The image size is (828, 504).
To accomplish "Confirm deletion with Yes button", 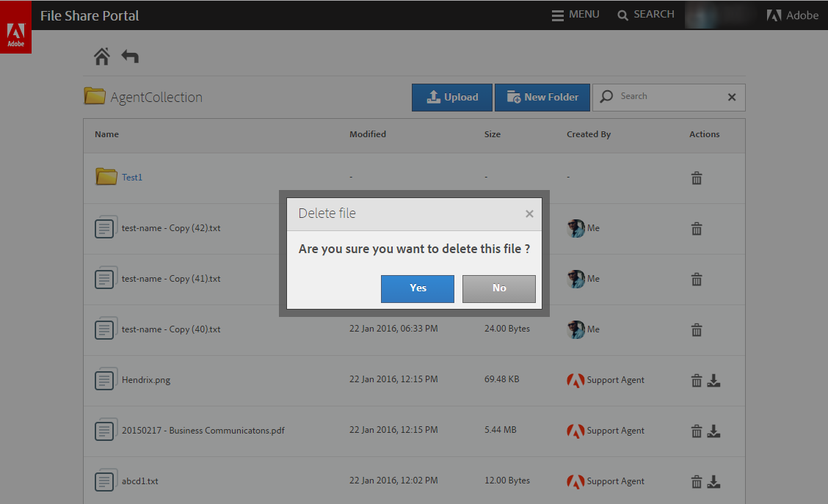I will pos(418,288).
